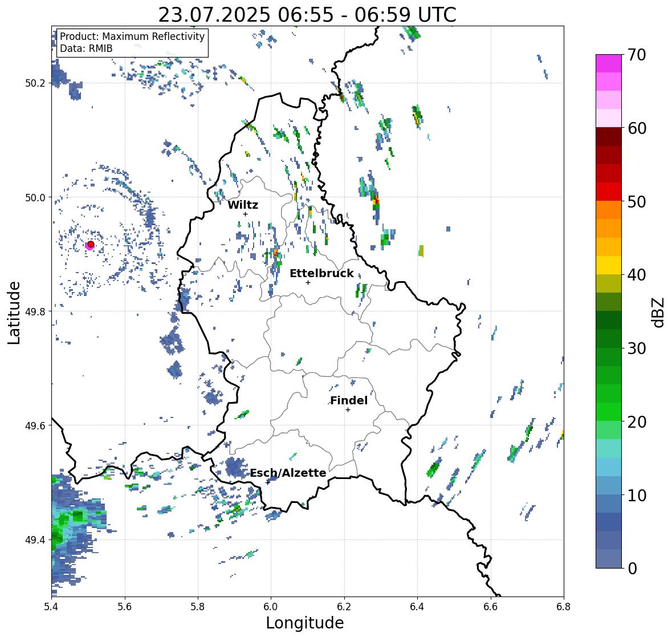This screenshot has width=672, height=637.
Task: Click the red dot radar location marker
Action: pyautogui.click(x=91, y=244)
